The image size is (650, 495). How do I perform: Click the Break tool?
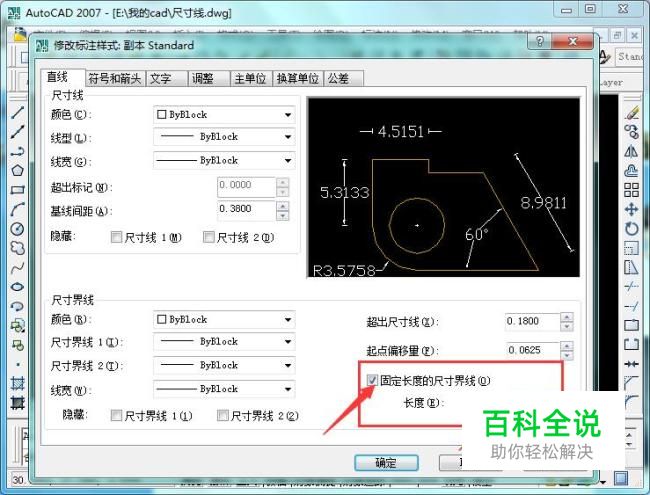click(631, 344)
